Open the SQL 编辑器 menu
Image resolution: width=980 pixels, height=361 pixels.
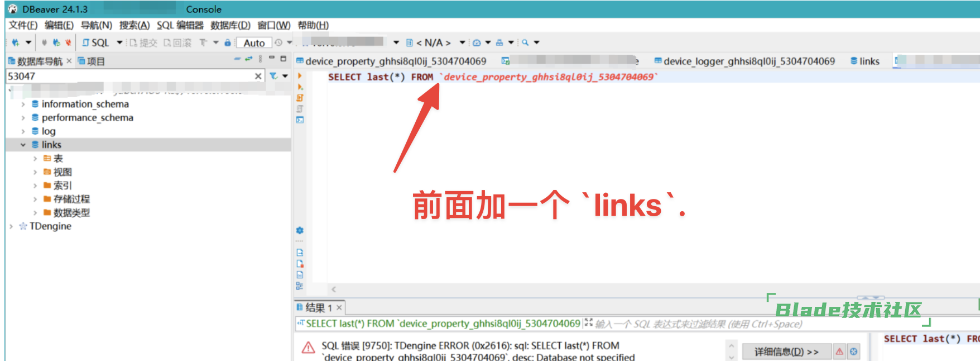pos(180,25)
